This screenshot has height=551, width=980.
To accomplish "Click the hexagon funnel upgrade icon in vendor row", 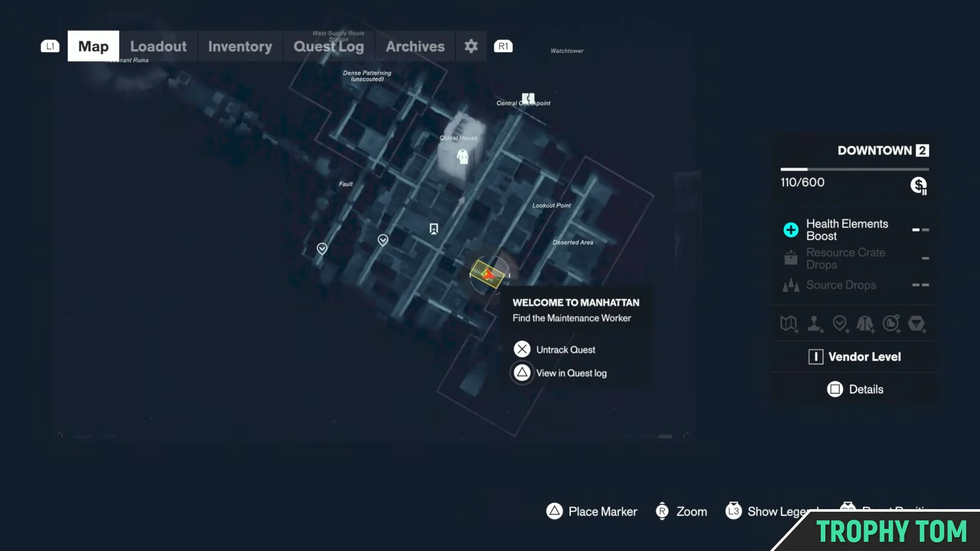I will tap(917, 323).
